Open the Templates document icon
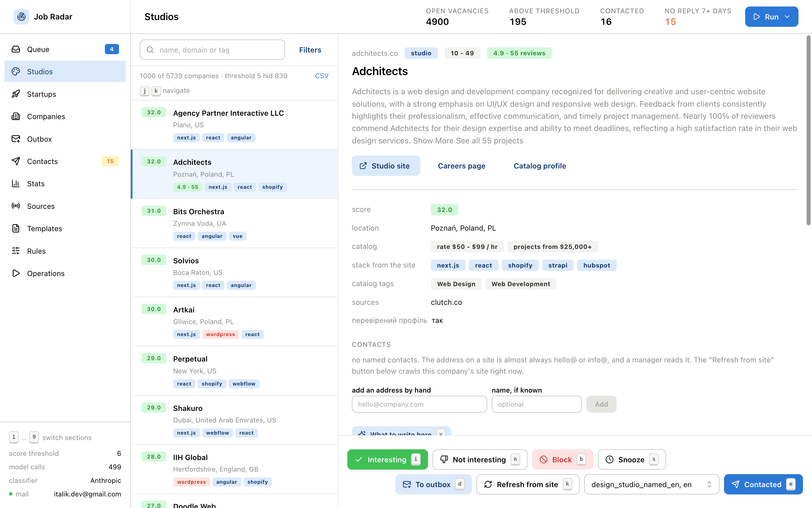The height and width of the screenshot is (508, 812). coord(16,229)
